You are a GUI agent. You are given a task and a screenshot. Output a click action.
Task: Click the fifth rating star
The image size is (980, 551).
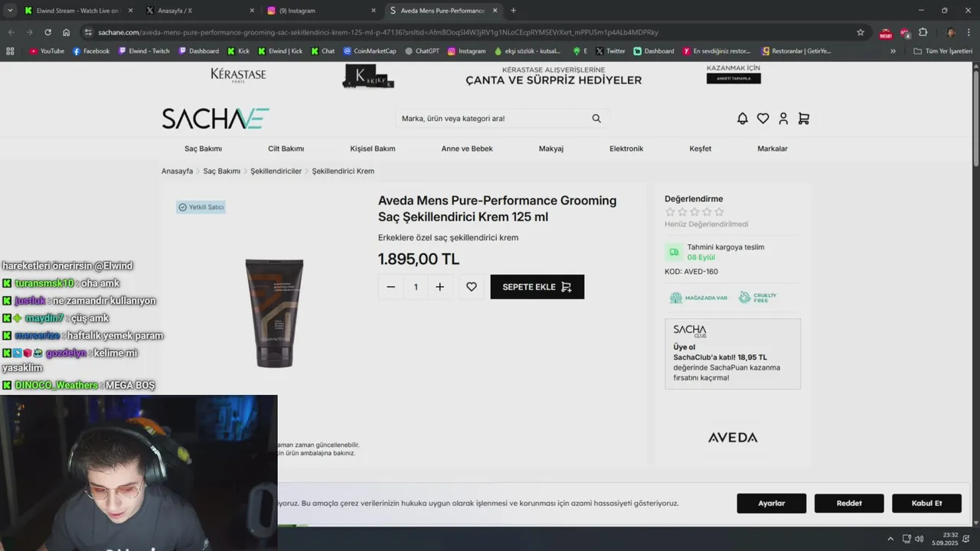click(719, 212)
